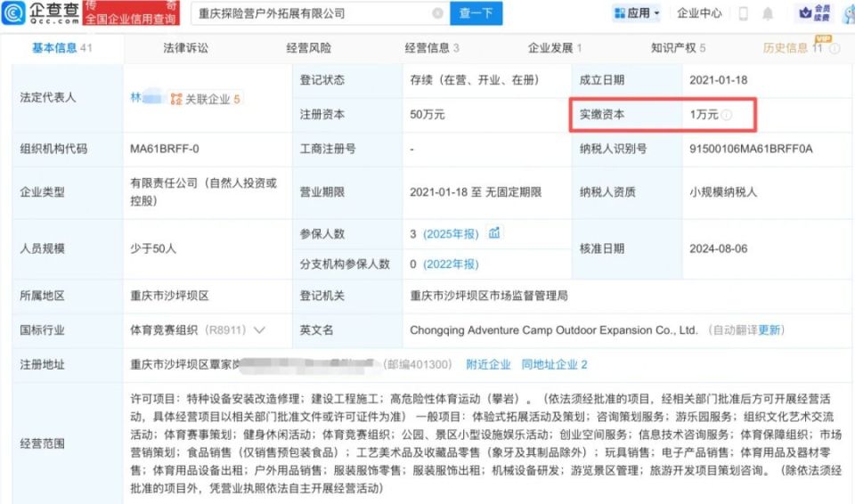
Task: Click the legal representative name 林
Action: (135, 98)
